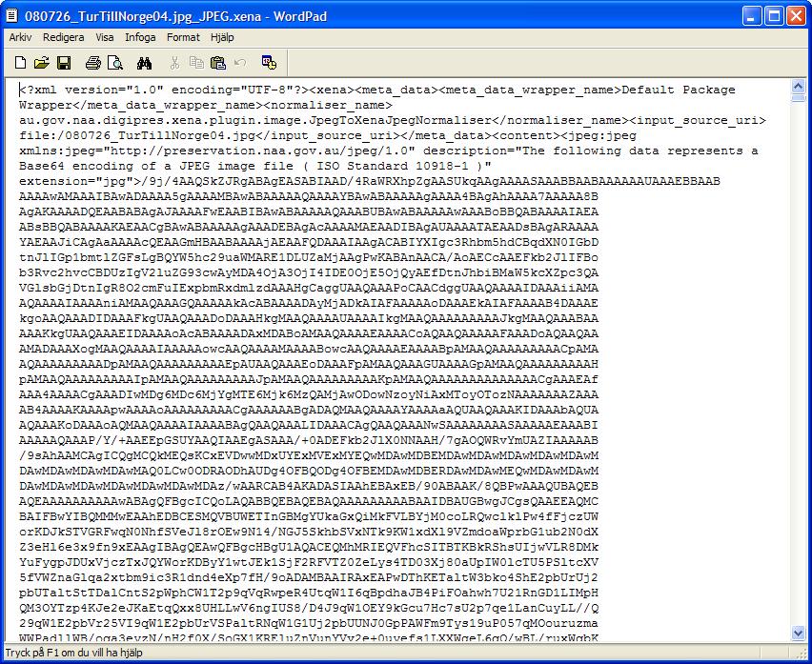Open the Format menu
This screenshot has width=812, height=664.
click(x=183, y=37)
